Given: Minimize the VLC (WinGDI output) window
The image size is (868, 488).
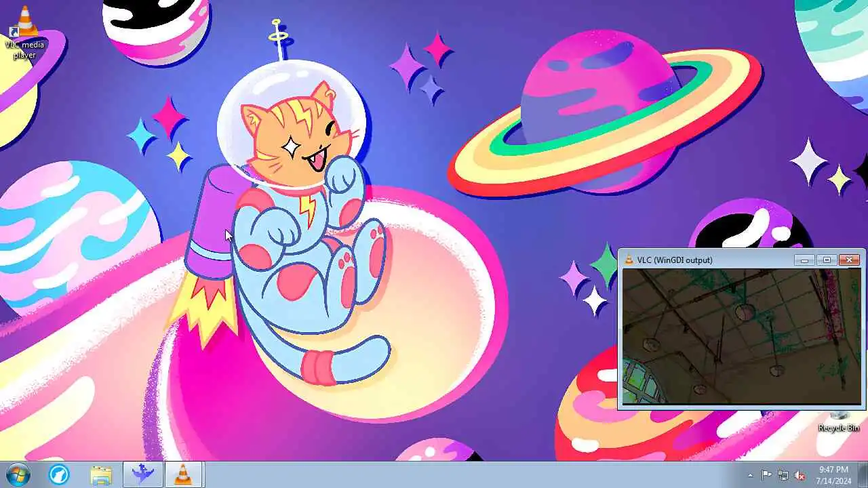Looking at the screenshot, I should (x=804, y=260).
